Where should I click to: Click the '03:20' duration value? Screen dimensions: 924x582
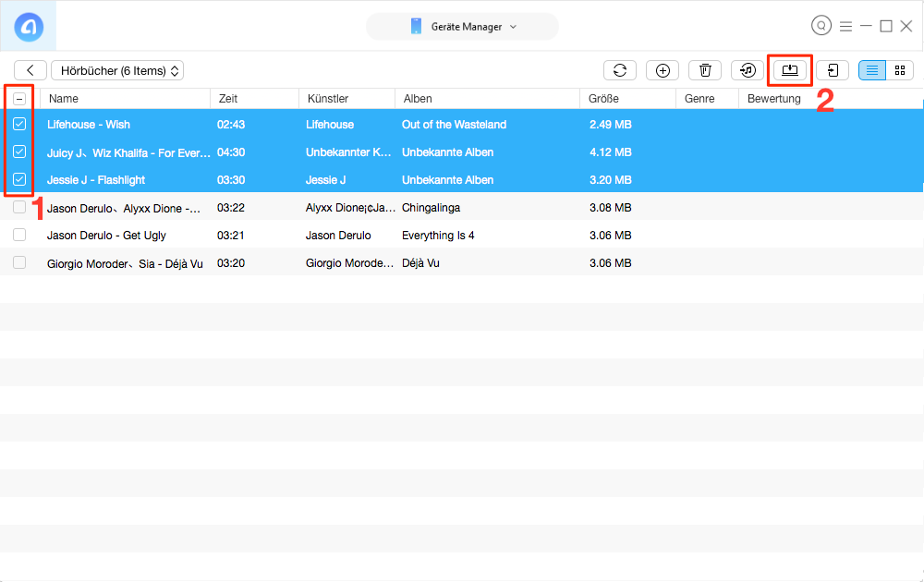pos(231,262)
